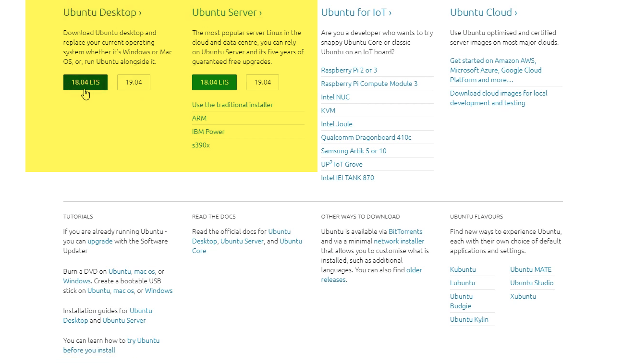
Task: Open the BitTorrents download link
Action: [405, 231]
